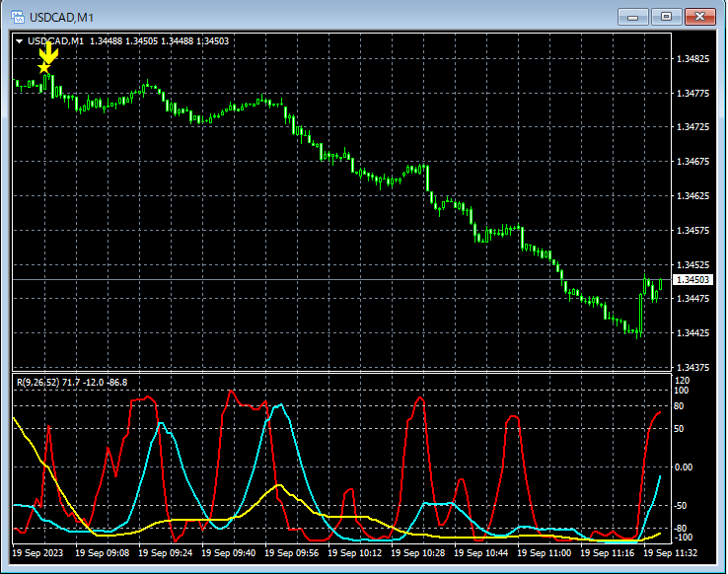Viewport: 728px width, 574px height.
Task: Click the 0.00 level on indicator scale
Action: pos(685,466)
